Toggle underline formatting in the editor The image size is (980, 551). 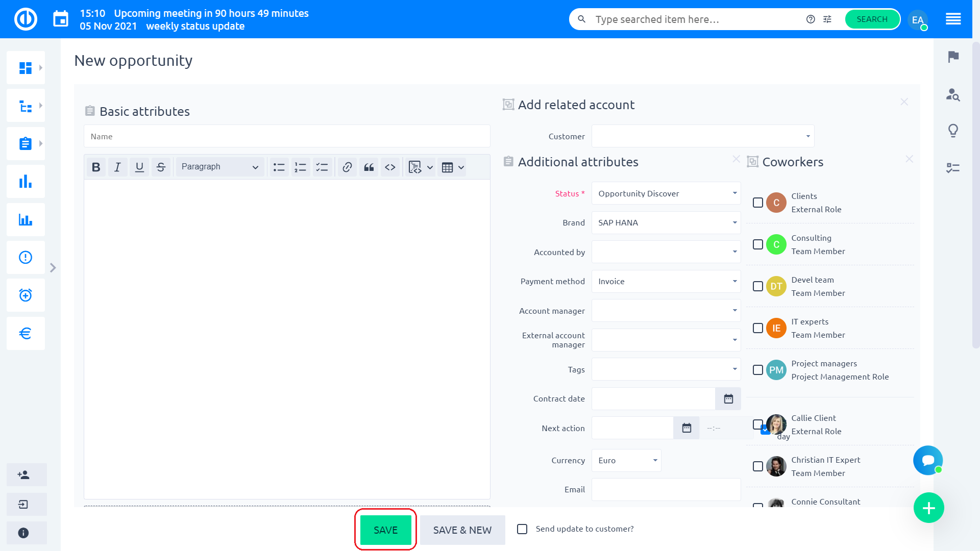[x=139, y=167]
